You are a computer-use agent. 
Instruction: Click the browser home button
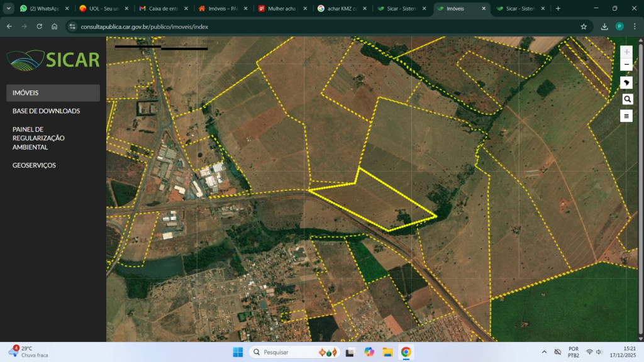(x=55, y=26)
